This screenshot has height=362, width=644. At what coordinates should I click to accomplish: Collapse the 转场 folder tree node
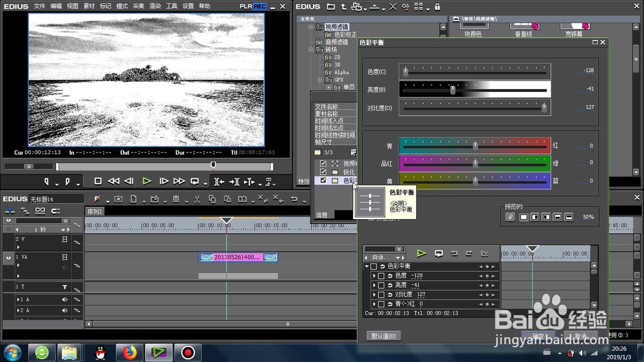[311, 50]
